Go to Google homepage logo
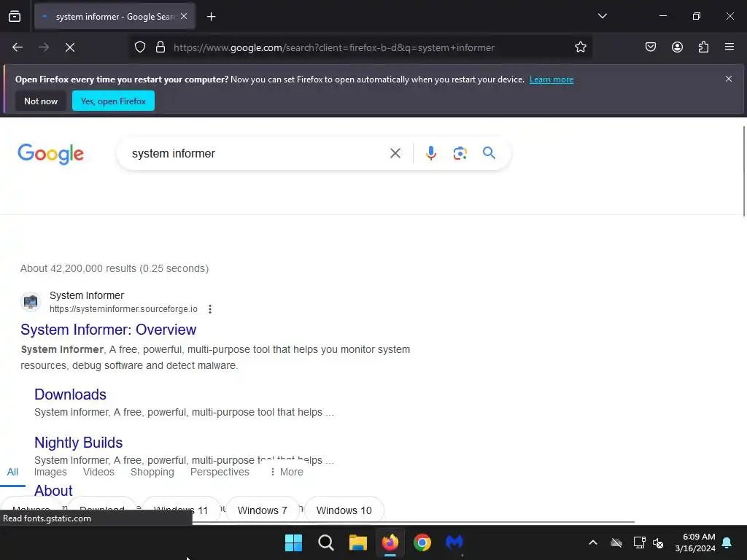Viewport: 747px width, 560px height. (50, 154)
